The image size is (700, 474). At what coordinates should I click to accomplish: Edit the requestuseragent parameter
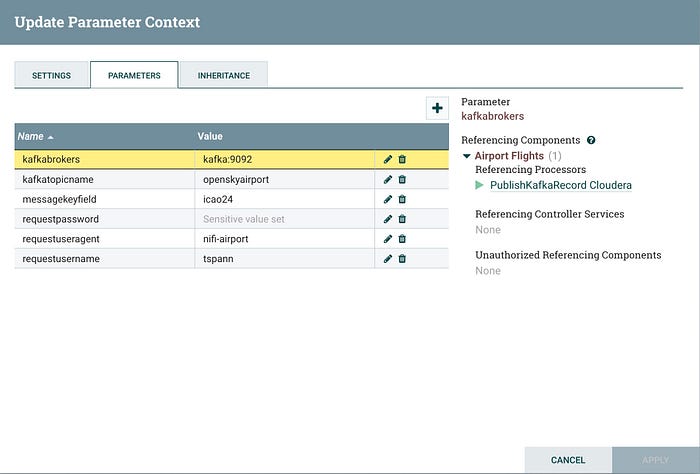coord(388,239)
